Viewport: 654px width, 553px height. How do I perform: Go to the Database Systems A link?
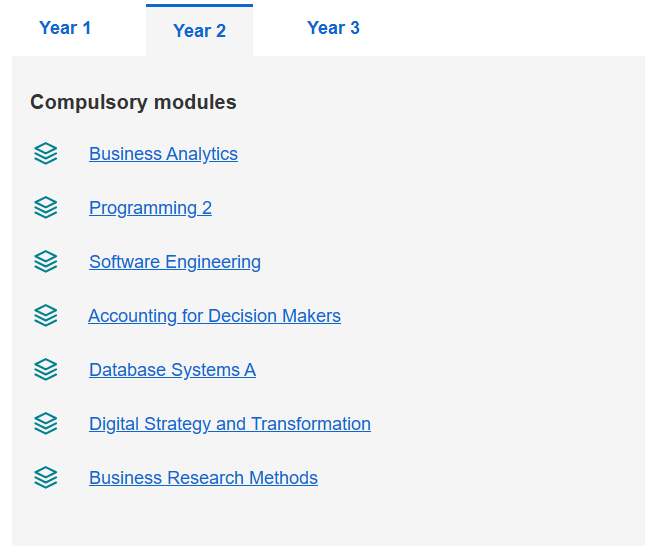pos(172,370)
